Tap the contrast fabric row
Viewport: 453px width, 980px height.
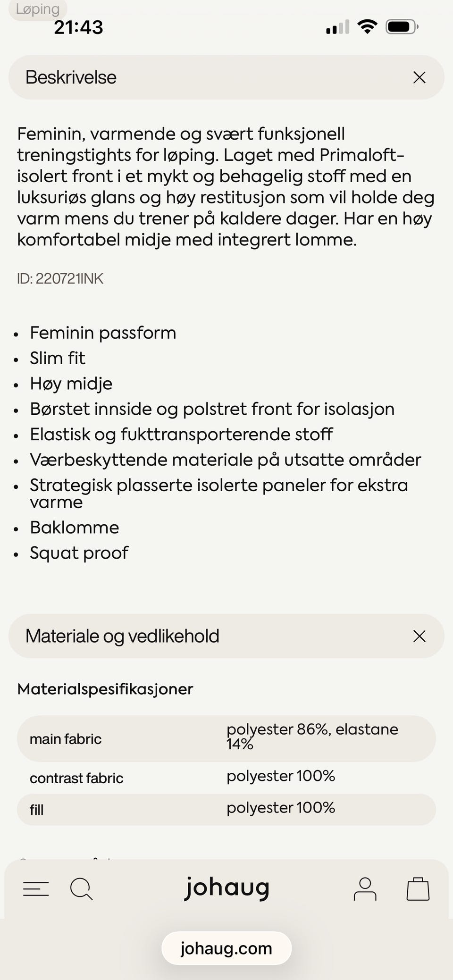tap(226, 778)
